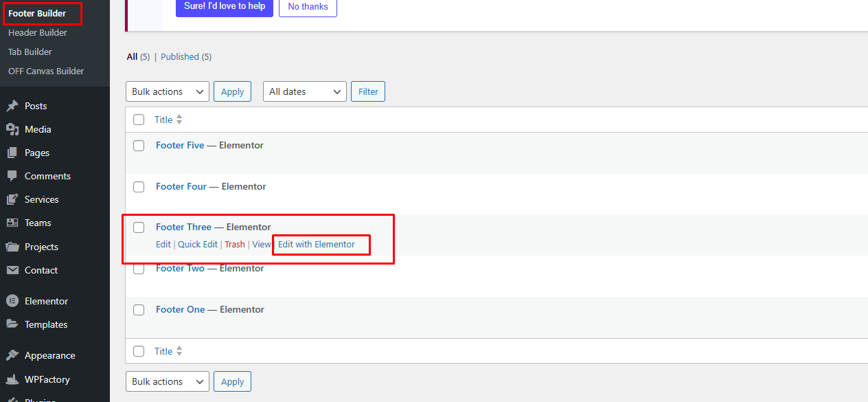Click the Templates folder icon
This screenshot has height=402, width=868.
[x=12, y=324]
